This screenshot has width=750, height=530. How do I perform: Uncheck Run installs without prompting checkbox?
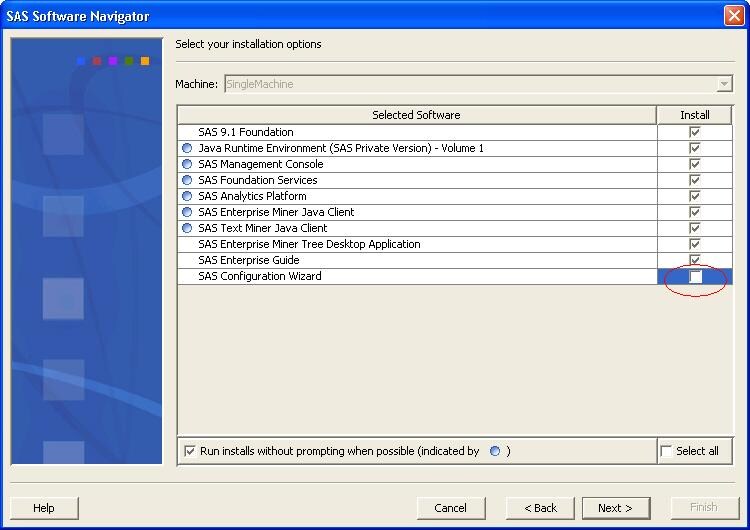tap(190, 452)
